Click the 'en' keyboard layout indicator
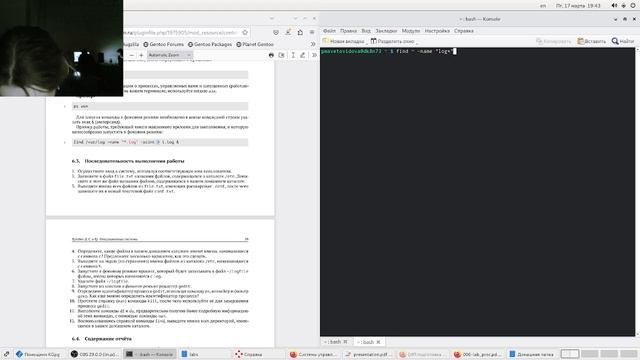The height and width of the screenshot is (360, 640). pos(543,6)
